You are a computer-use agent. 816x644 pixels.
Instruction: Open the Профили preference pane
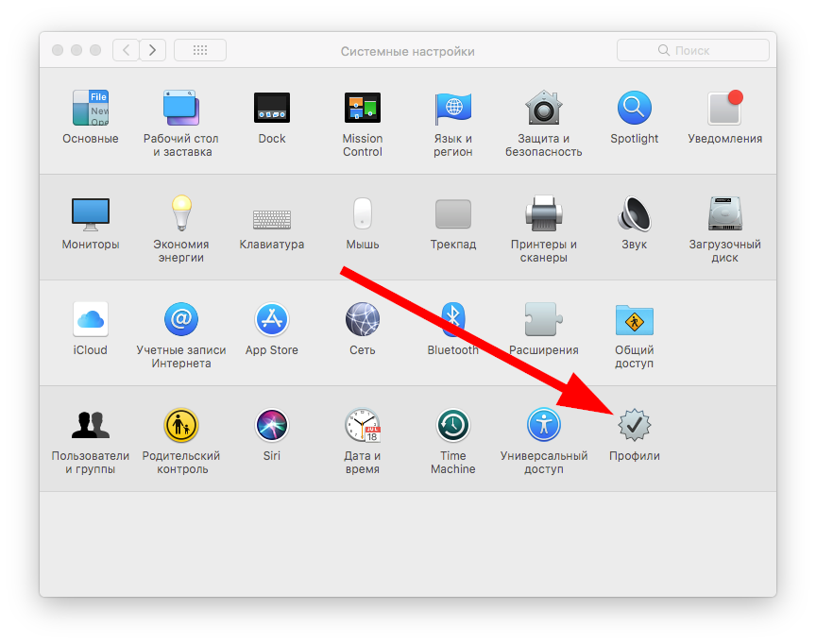click(x=634, y=427)
